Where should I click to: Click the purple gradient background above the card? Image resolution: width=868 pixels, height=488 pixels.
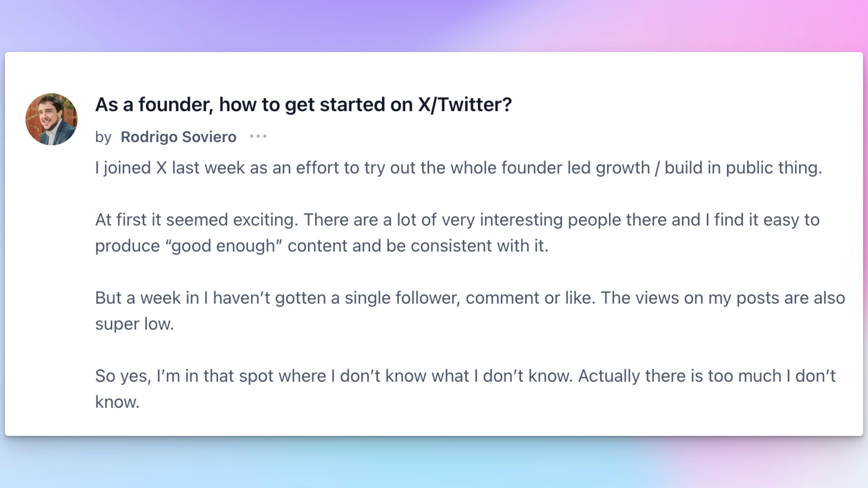[434, 25]
